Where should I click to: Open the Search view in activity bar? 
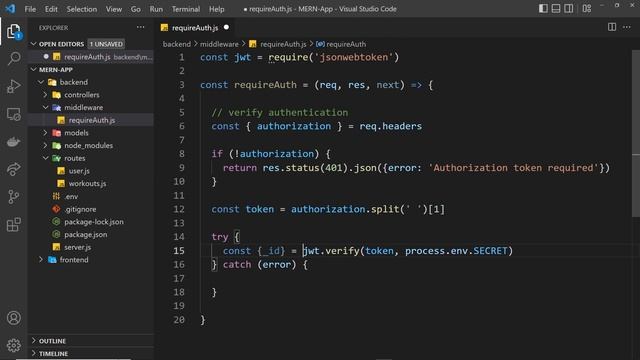13,58
